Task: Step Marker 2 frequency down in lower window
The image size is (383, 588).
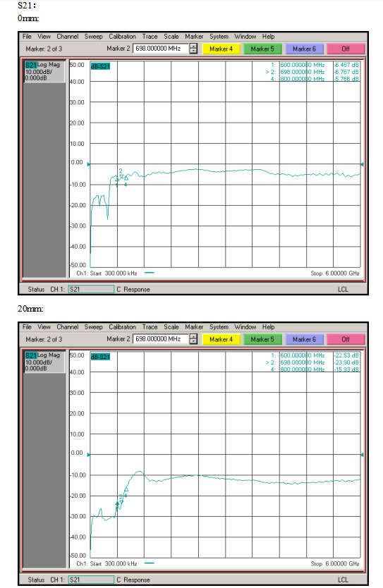Action: click(x=193, y=342)
